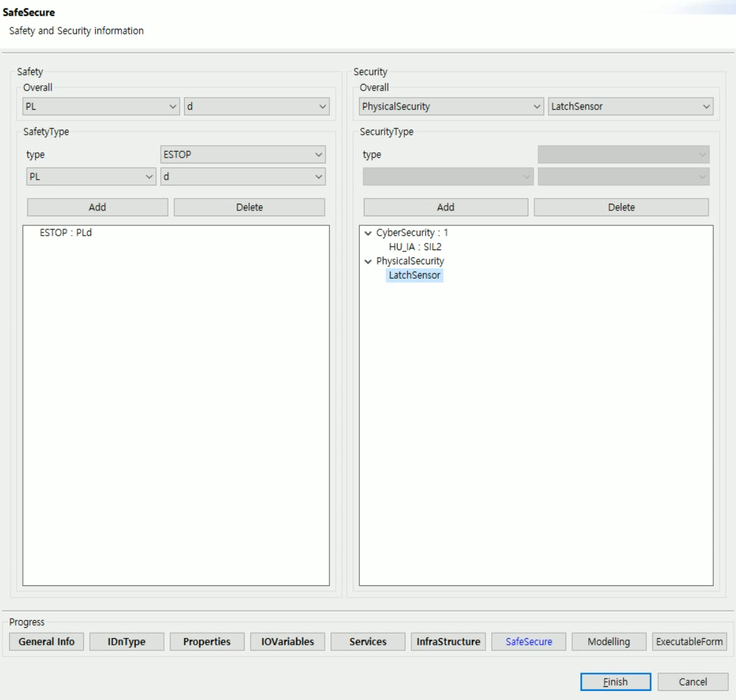Open the Modelling step

[x=609, y=641]
